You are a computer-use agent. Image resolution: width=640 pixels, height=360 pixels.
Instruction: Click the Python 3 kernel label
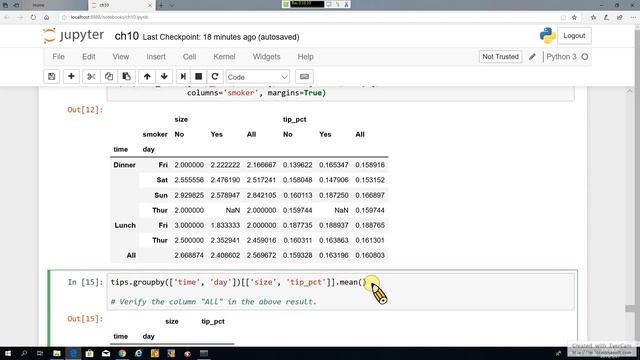pyautogui.click(x=561, y=57)
